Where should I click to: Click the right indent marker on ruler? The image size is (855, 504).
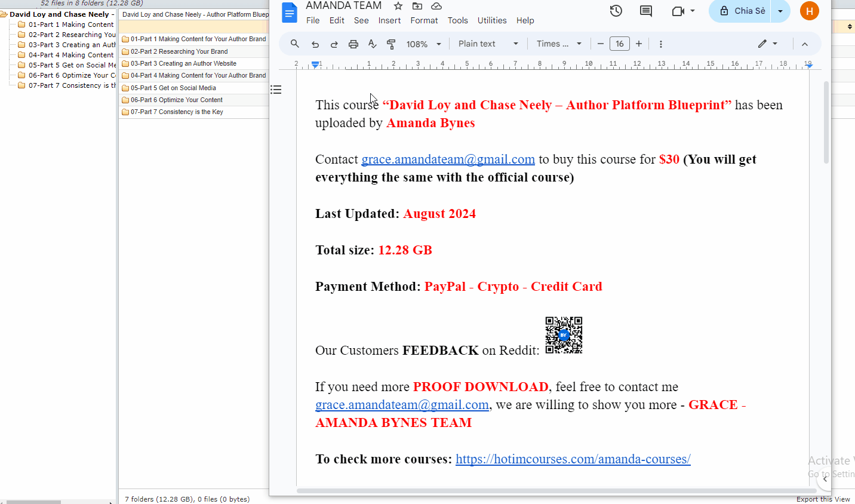coord(809,65)
